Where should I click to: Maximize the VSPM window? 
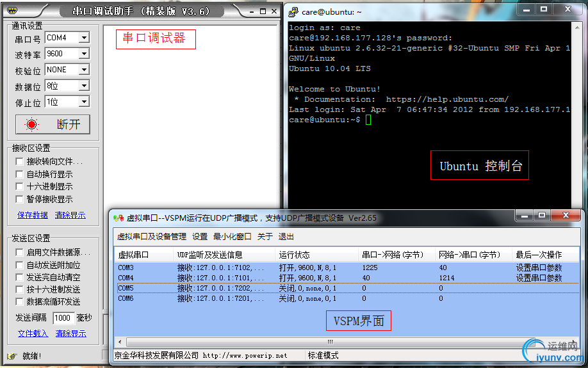pos(542,216)
